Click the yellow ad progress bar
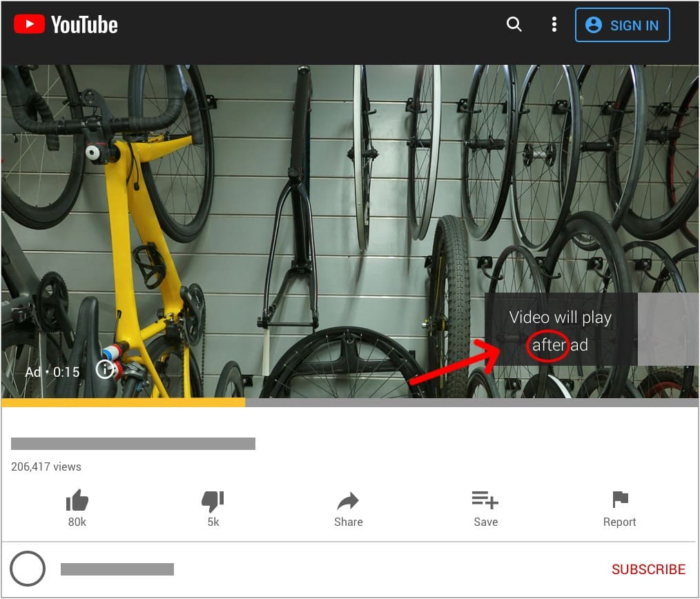 [123, 402]
